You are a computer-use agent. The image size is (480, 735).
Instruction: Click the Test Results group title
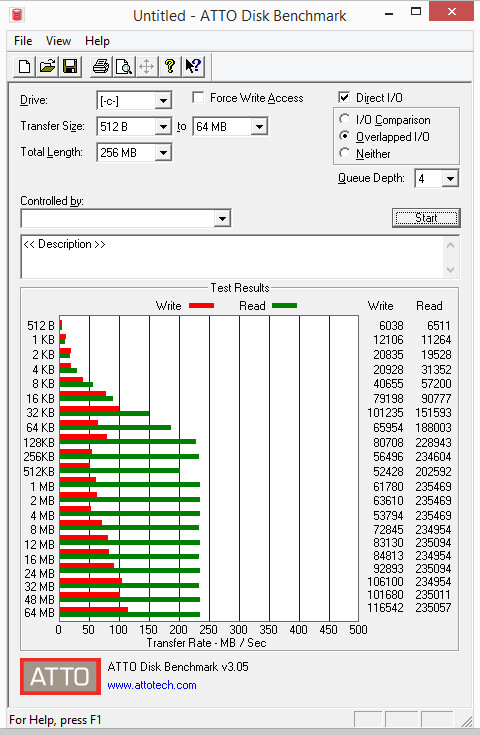tap(240, 287)
